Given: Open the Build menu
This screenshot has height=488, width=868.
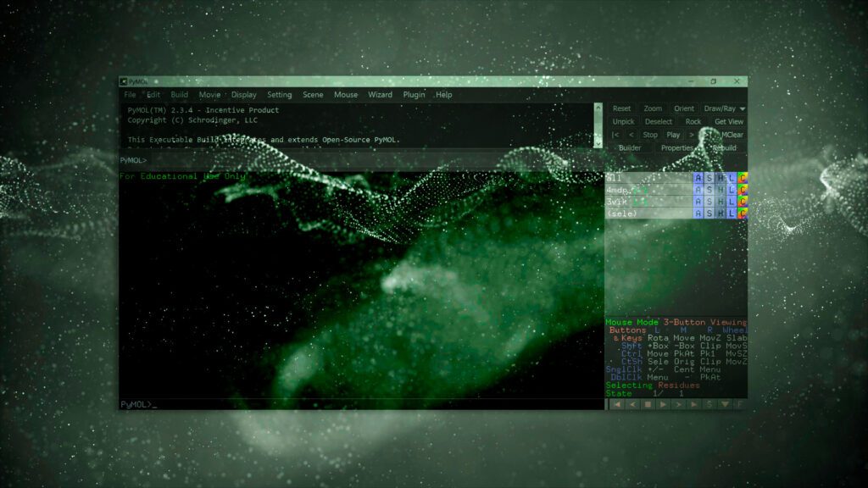Looking at the screenshot, I should tap(180, 95).
